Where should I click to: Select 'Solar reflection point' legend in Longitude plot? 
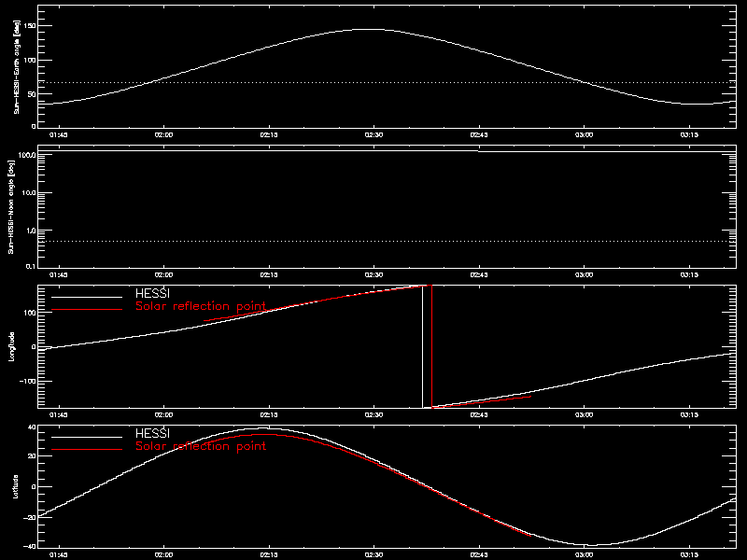click(x=201, y=306)
